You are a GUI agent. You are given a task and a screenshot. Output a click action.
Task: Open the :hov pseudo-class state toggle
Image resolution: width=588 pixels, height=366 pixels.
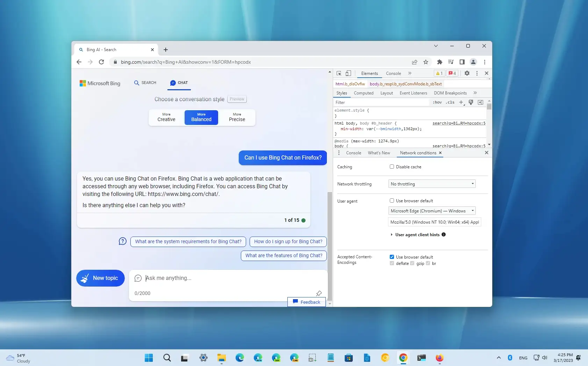coord(437,102)
